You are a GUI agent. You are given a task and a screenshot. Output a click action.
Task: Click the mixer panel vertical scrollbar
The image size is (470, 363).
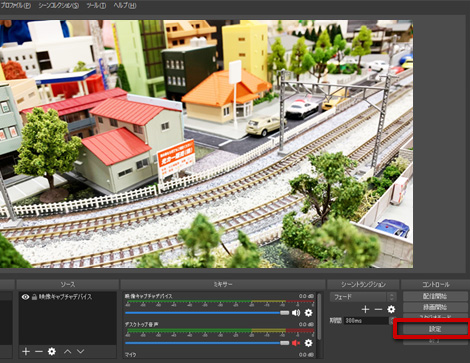click(x=319, y=317)
